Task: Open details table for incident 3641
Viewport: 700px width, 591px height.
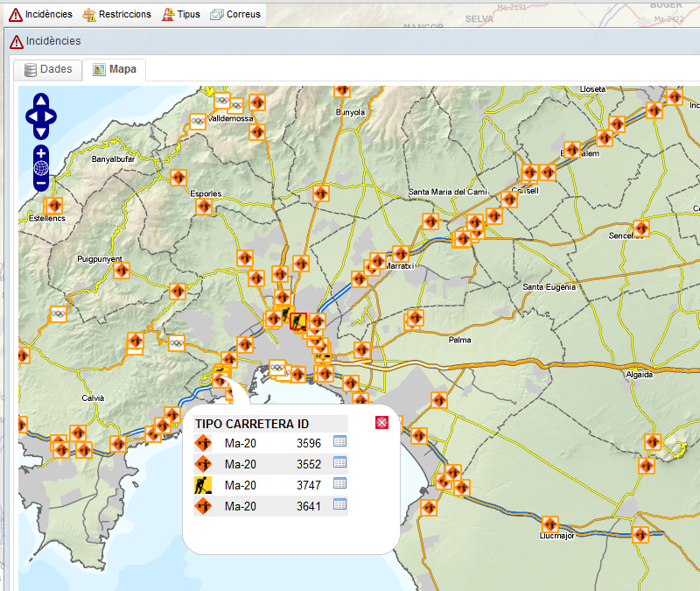Action: [x=340, y=504]
